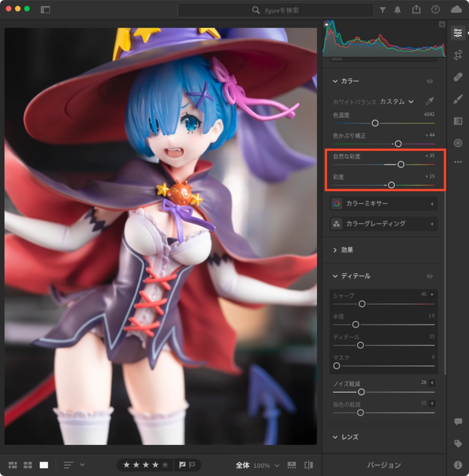Collapse シャープ sub-options triangle
The image size is (469, 476).
pyautogui.click(x=432, y=295)
